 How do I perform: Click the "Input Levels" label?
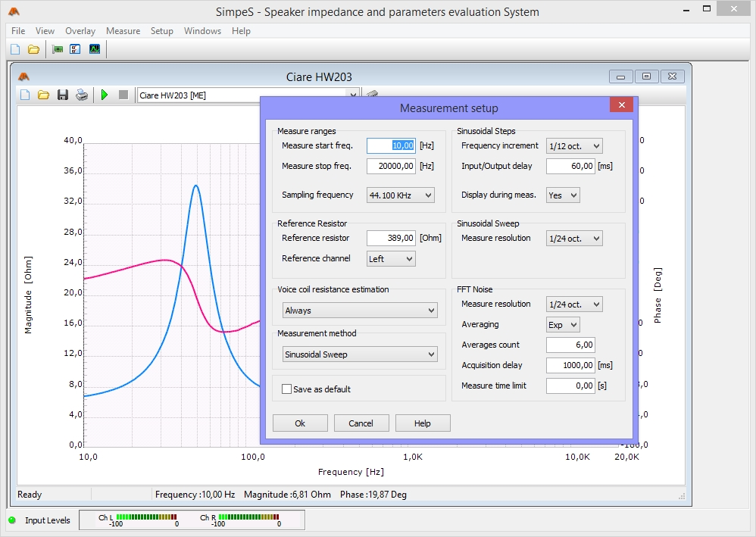click(47, 520)
